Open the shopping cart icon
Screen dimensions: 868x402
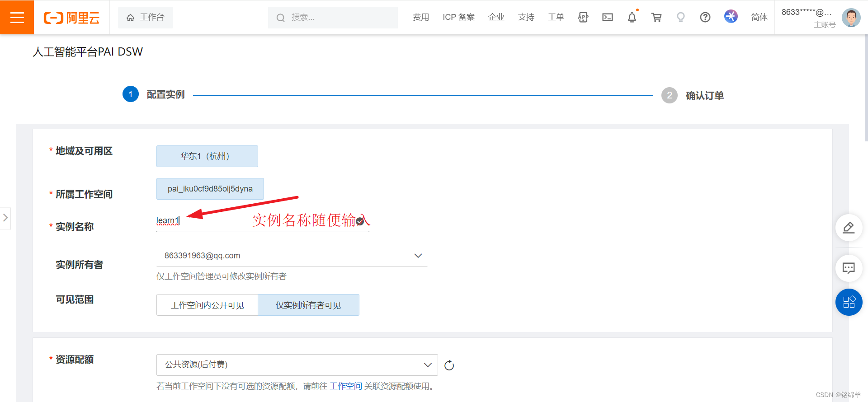click(656, 17)
